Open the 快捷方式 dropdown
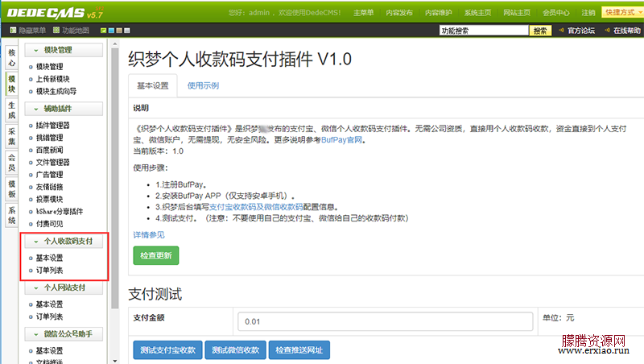Screen dimensions: 644x364 [622, 12]
